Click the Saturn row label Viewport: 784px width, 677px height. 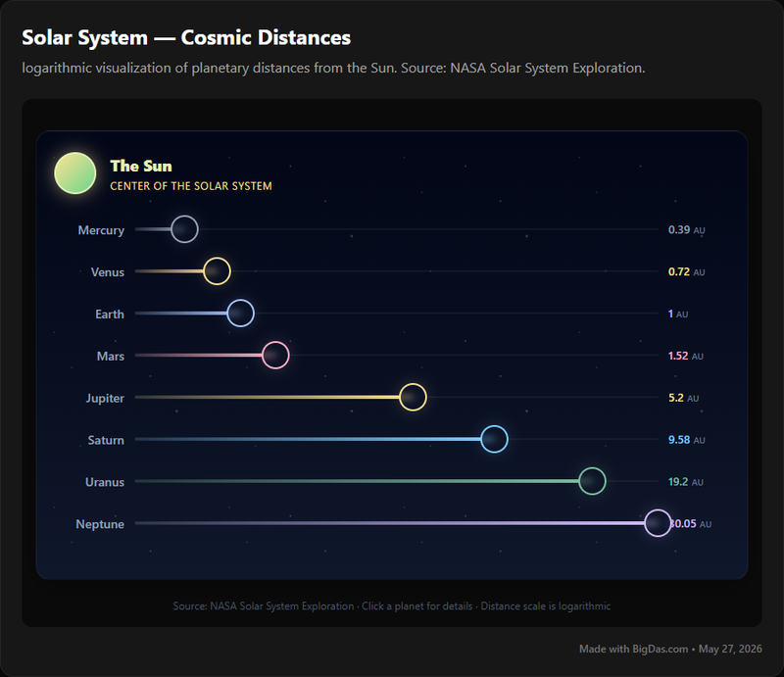click(x=106, y=440)
